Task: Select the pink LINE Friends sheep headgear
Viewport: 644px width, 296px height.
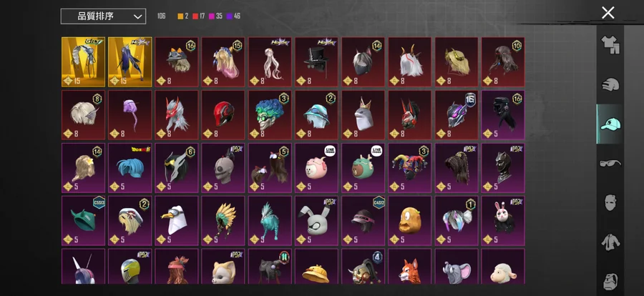Action: (316, 168)
